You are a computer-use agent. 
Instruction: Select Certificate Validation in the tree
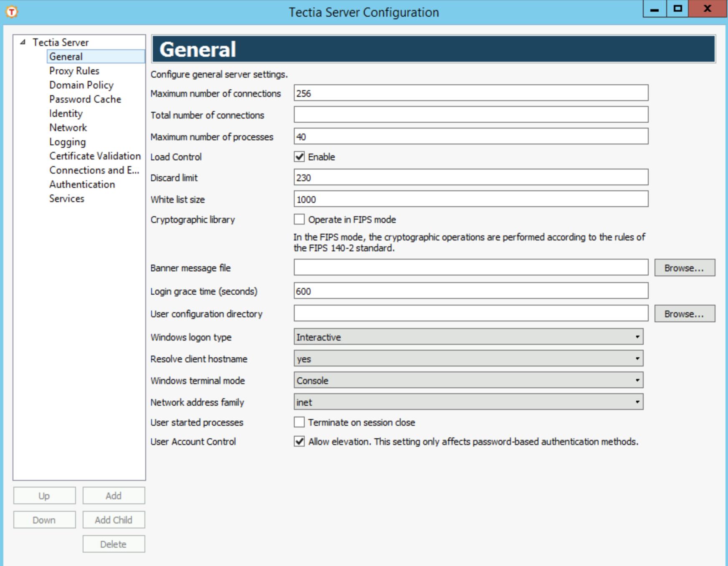click(x=94, y=156)
